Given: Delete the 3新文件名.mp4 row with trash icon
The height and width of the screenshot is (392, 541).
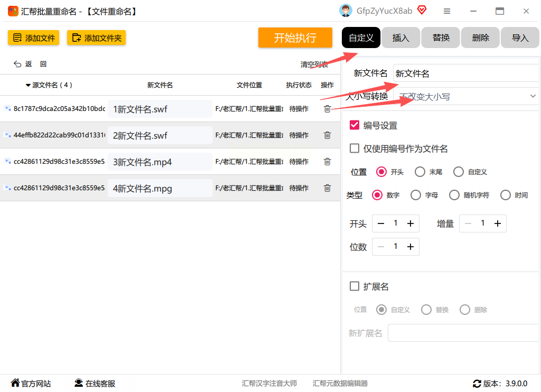Looking at the screenshot, I should pyautogui.click(x=327, y=162).
